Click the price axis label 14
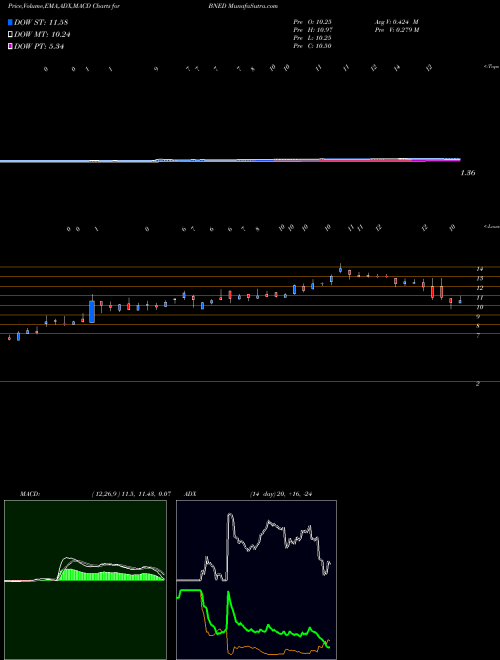Viewport: 500px width, 660px height. click(x=479, y=269)
